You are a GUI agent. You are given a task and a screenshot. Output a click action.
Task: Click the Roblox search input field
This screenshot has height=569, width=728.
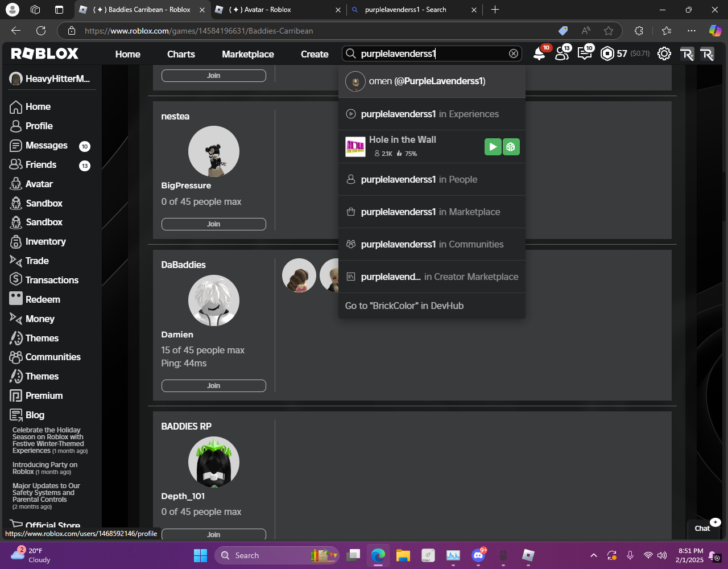(x=432, y=53)
